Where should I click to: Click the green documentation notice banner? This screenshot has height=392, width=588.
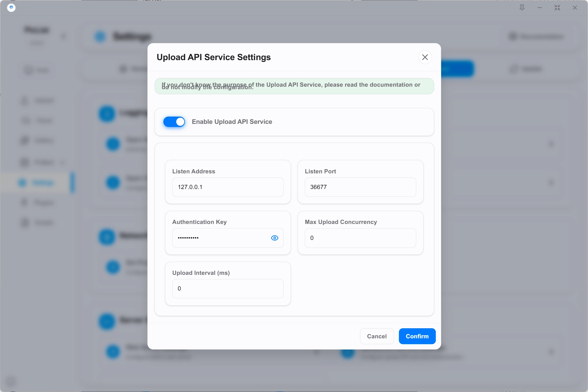point(294,86)
